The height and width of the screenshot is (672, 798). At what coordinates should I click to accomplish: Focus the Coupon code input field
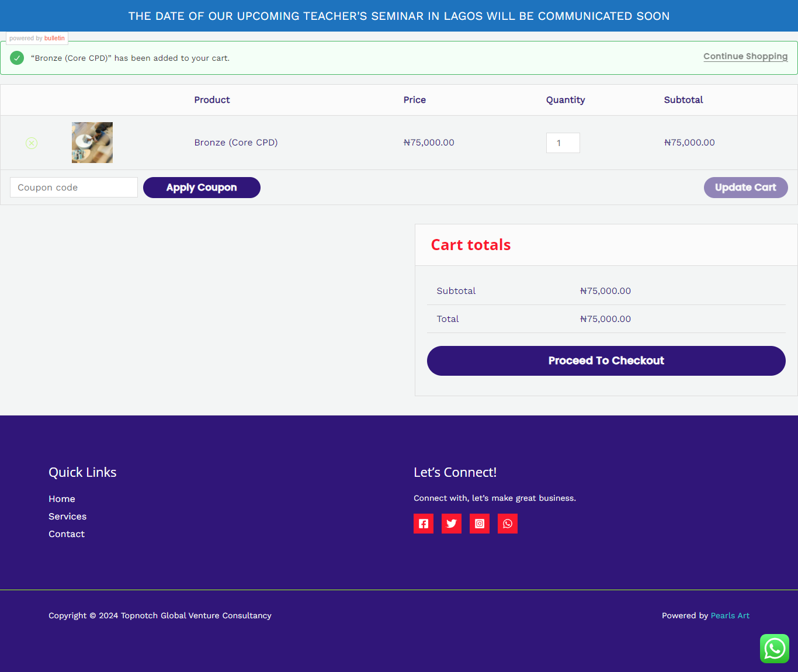[74, 188]
